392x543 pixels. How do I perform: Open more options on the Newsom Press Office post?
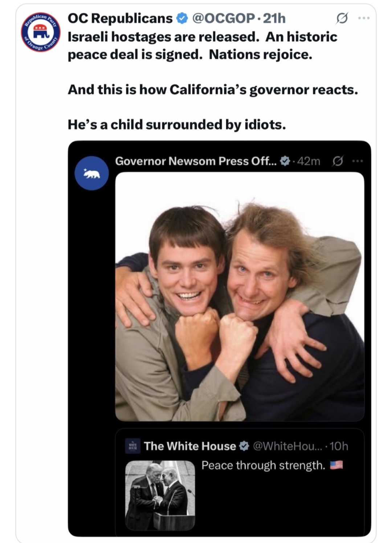(x=358, y=161)
